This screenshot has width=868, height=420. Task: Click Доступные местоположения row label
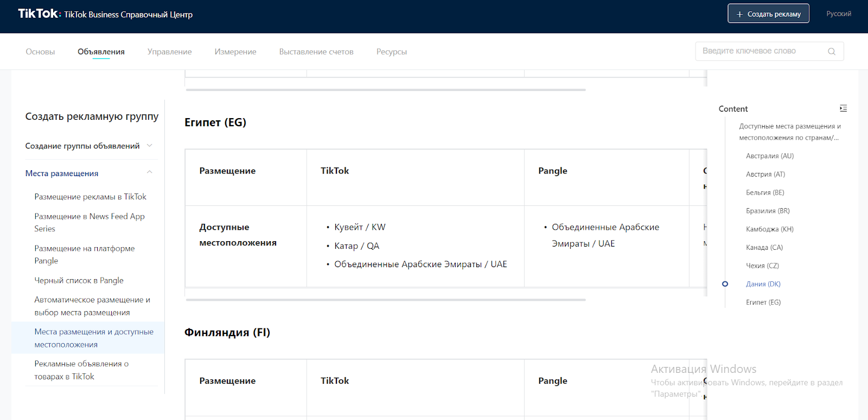coord(238,235)
